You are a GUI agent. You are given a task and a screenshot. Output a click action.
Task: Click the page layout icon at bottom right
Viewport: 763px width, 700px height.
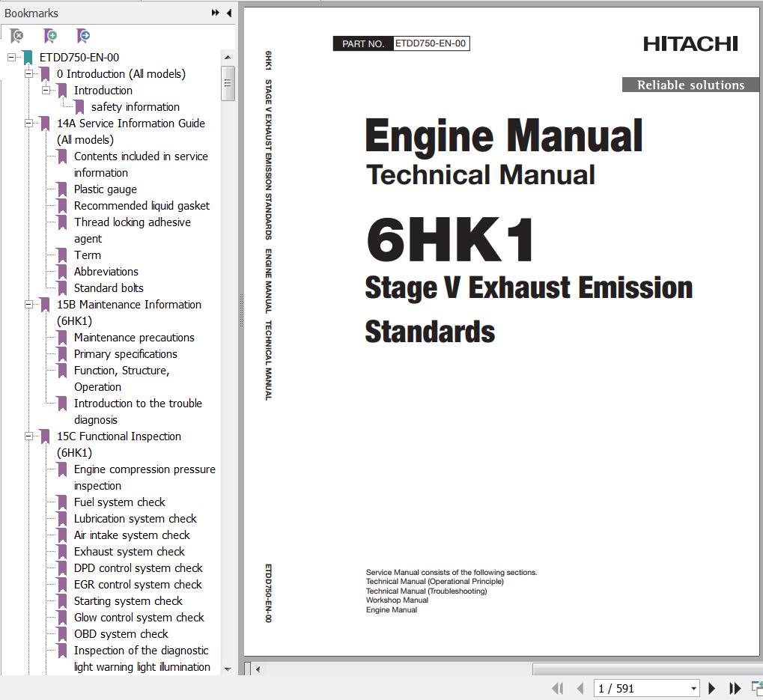tap(757, 688)
